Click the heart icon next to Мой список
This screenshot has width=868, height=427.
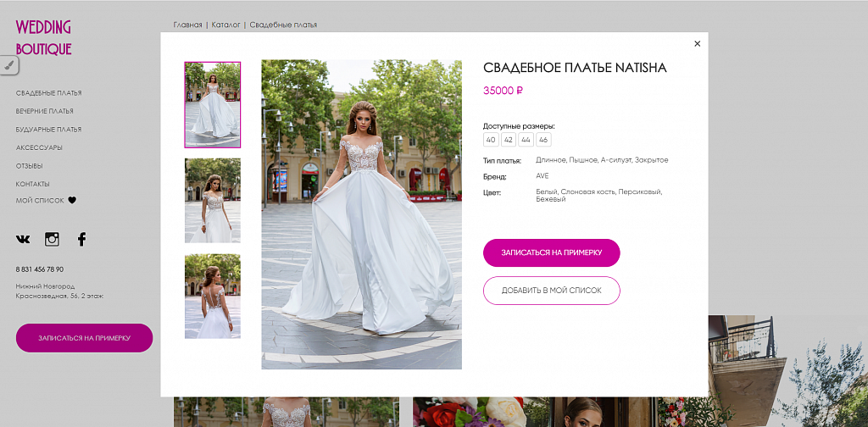tap(72, 200)
